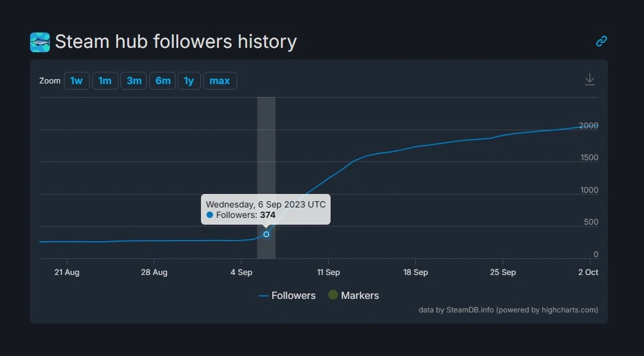This screenshot has width=644, height=356.
Task: Zoom chart to 1y
Action: [x=189, y=81]
